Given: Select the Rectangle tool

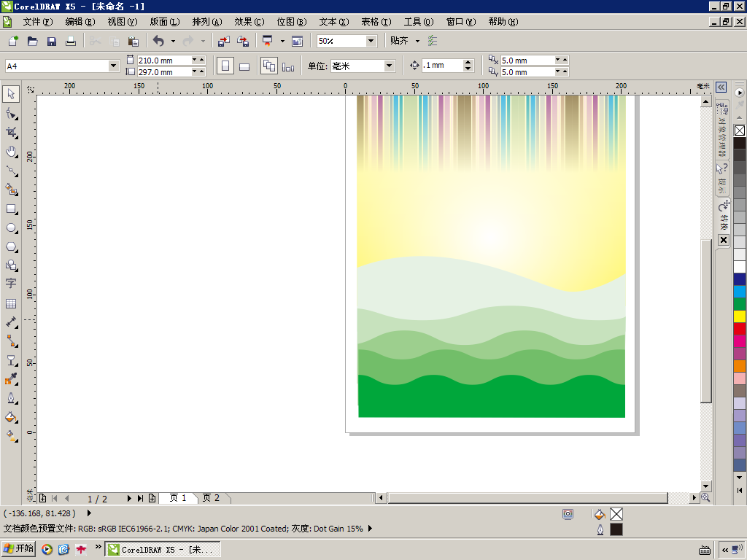Looking at the screenshot, I should [11, 209].
